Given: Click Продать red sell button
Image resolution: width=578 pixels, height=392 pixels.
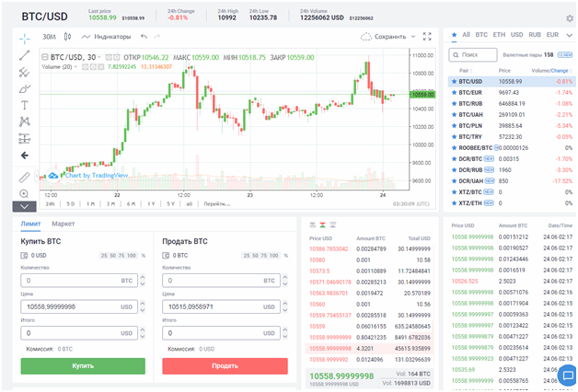Looking at the screenshot, I should tap(225, 366).
